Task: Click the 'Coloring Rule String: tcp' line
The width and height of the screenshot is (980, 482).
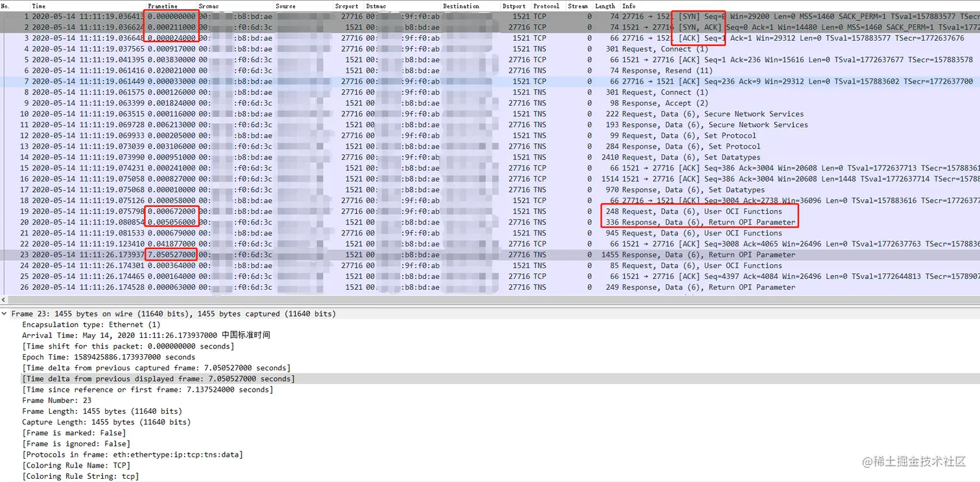Action: pyautogui.click(x=80, y=476)
